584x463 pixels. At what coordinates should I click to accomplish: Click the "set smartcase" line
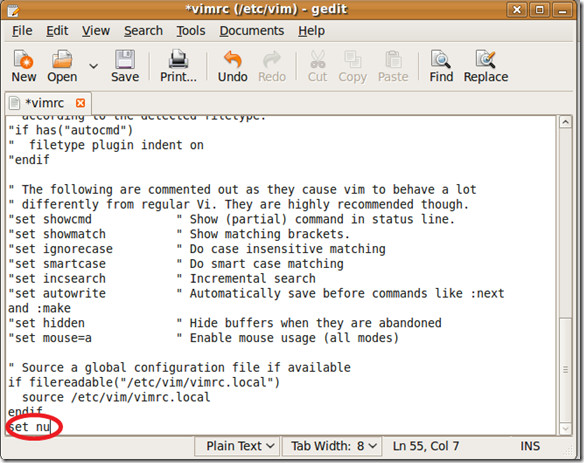(x=176, y=264)
